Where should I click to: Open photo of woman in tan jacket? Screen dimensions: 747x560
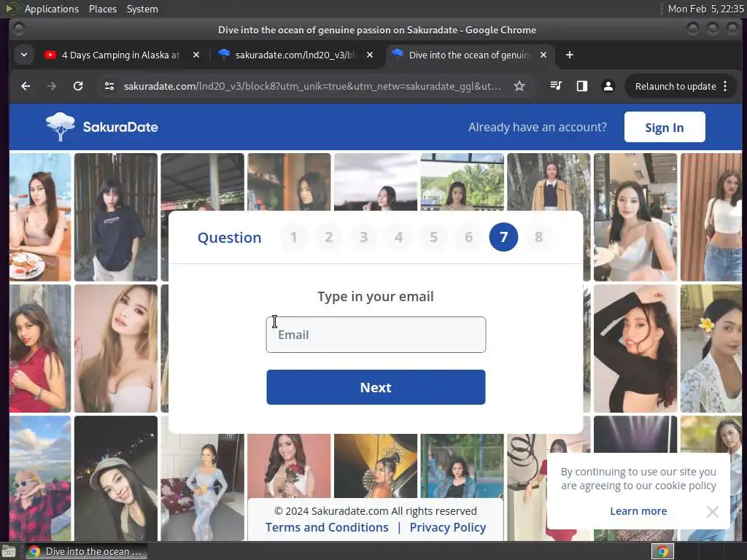(x=549, y=182)
